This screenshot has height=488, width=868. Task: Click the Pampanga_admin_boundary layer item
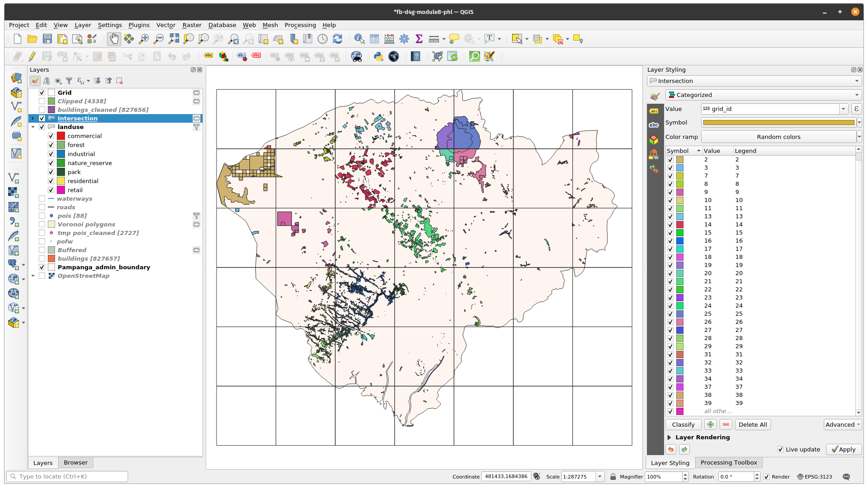[x=103, y=267]
